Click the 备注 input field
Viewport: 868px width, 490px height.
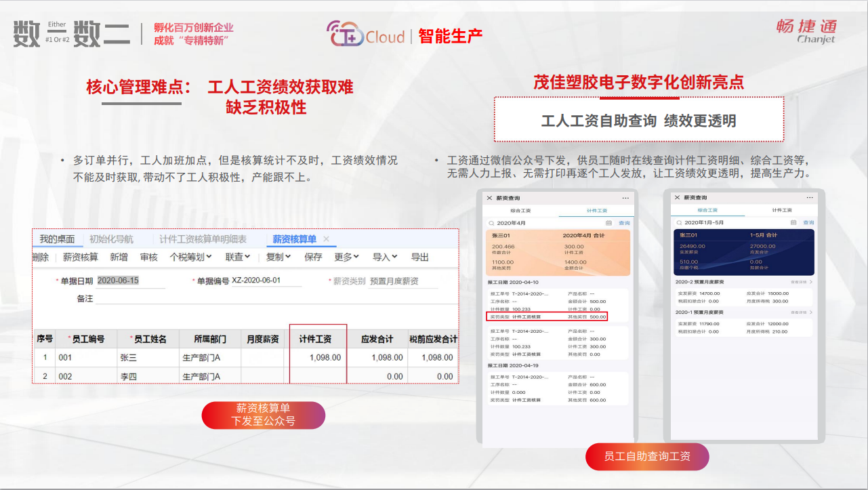[278, 298]
